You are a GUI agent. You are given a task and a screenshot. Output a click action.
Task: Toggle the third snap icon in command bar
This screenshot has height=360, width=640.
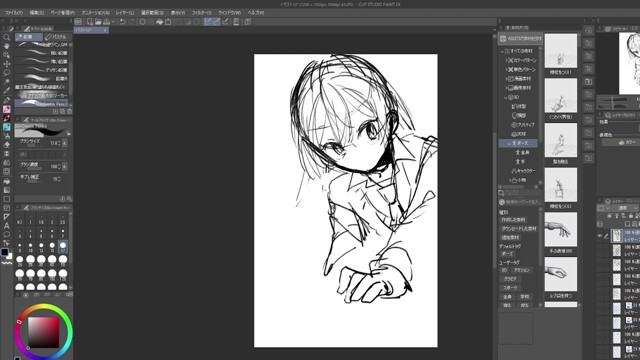[225, 22]
